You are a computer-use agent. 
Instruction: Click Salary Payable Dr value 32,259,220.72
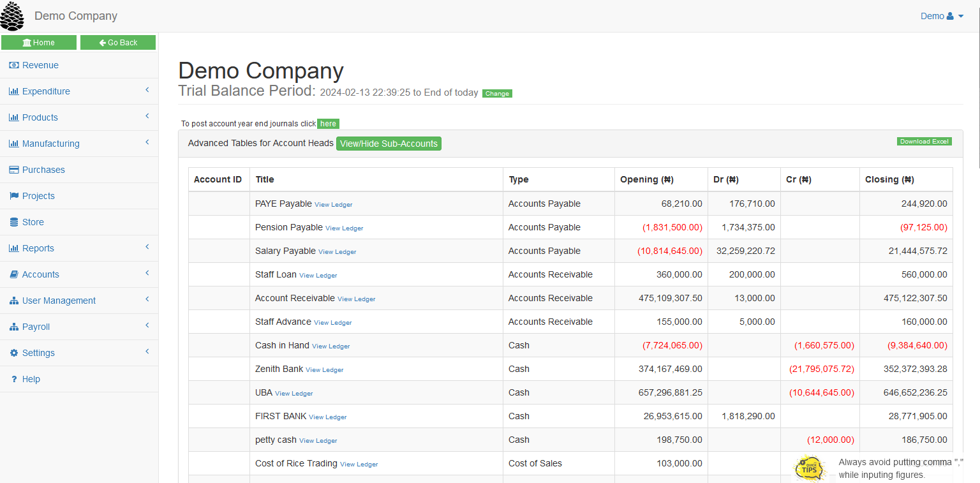[746, 251]
